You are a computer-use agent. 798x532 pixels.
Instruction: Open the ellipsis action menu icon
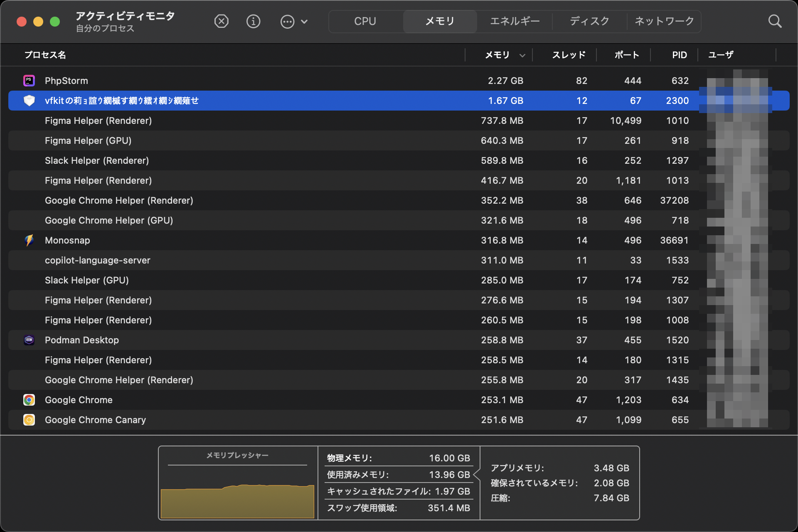pos(287,22)
